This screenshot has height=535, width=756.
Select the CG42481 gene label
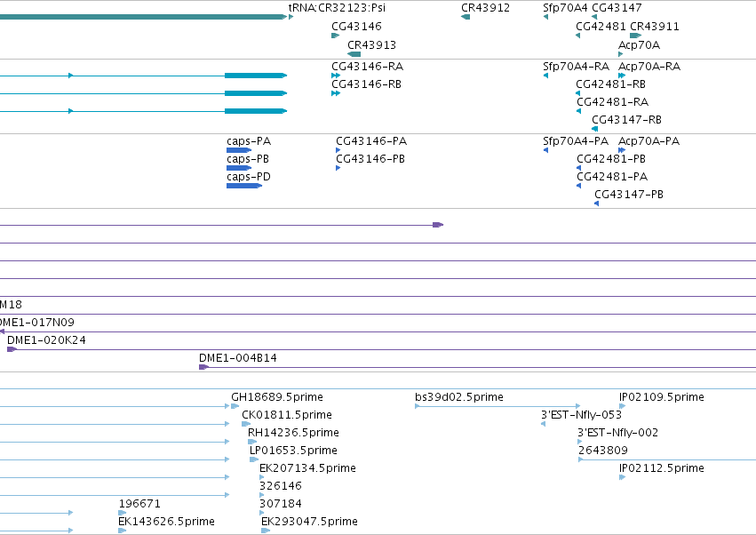pos(601,26)
